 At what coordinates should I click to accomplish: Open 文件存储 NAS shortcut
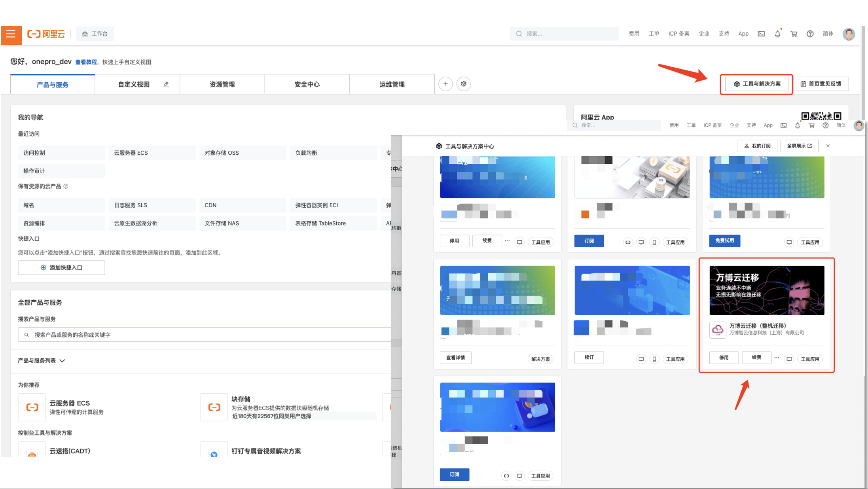(243, 224)
